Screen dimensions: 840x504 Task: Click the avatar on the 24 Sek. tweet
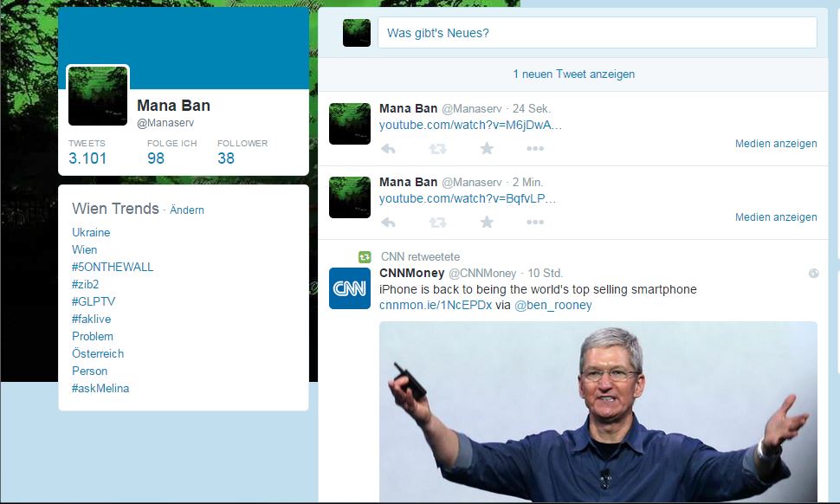click(350, 124)
